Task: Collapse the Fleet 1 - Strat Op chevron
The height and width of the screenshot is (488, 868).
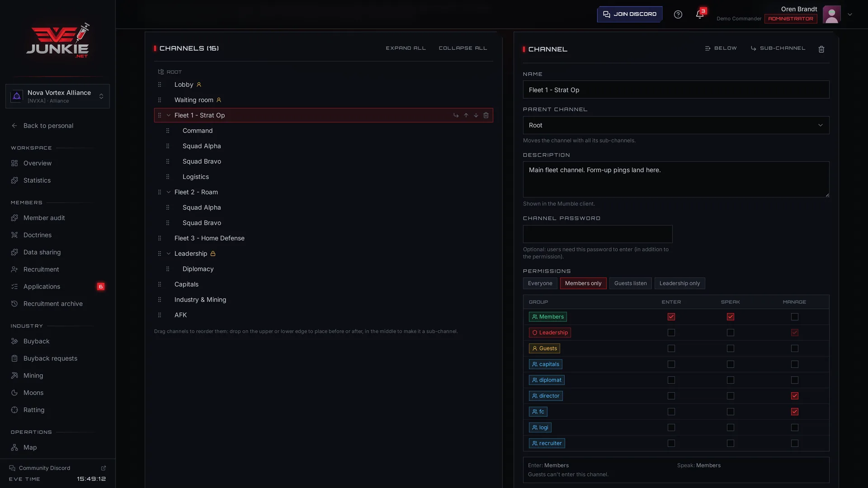Action: pyautogui.click(x=169, y=115)
